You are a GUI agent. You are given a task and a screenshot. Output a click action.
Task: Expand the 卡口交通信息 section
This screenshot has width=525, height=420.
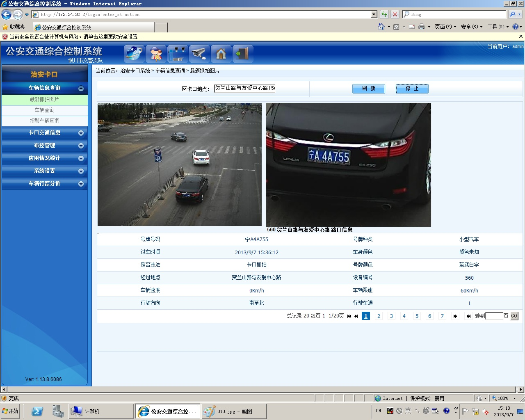click(81, 133)
